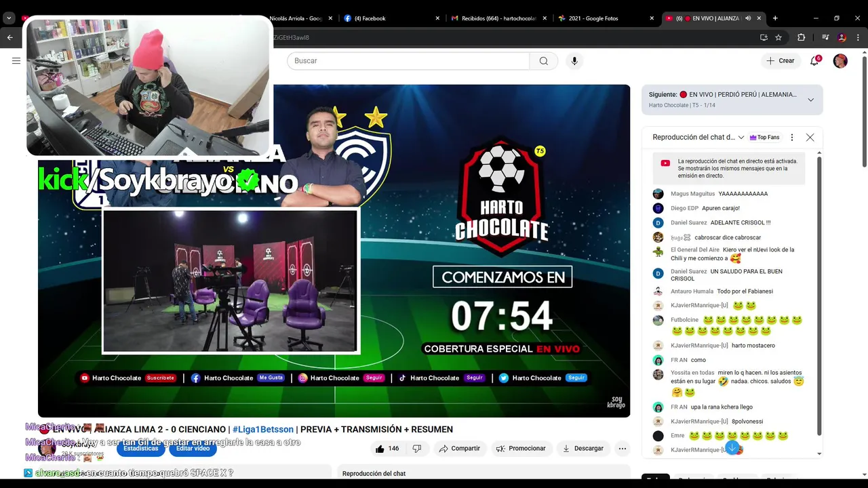Click 'harto mostacero' chat message
Image resolution: width=868 pixels, height=488 pixels.
click(x=753, y=346)
